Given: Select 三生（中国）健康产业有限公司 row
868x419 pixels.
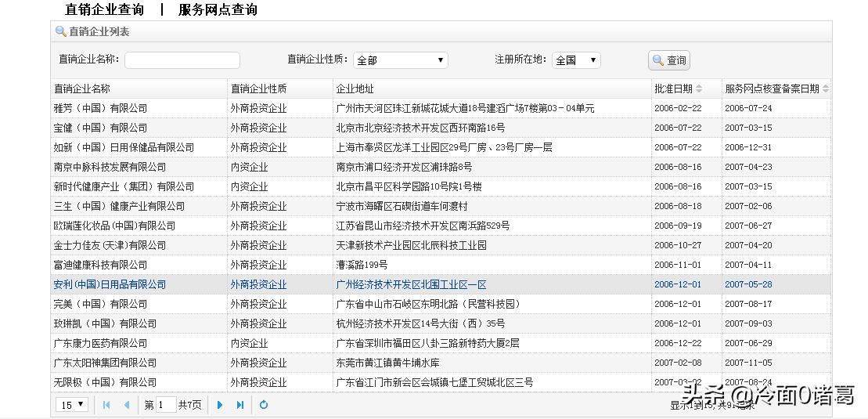Looking at the screenshot, I should [x=441, y=206].
